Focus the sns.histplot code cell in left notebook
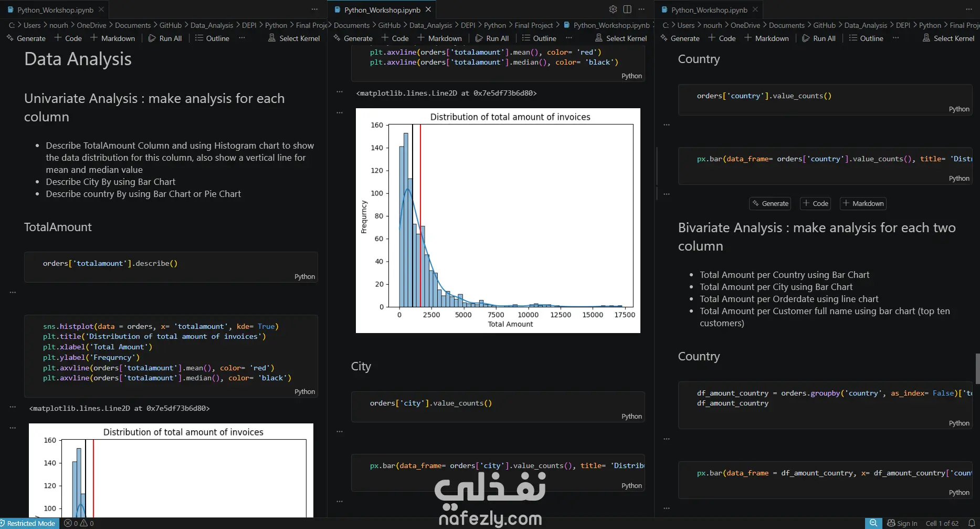Image resolution: width=980 pixels, height=529 pixels. point(171,356)
